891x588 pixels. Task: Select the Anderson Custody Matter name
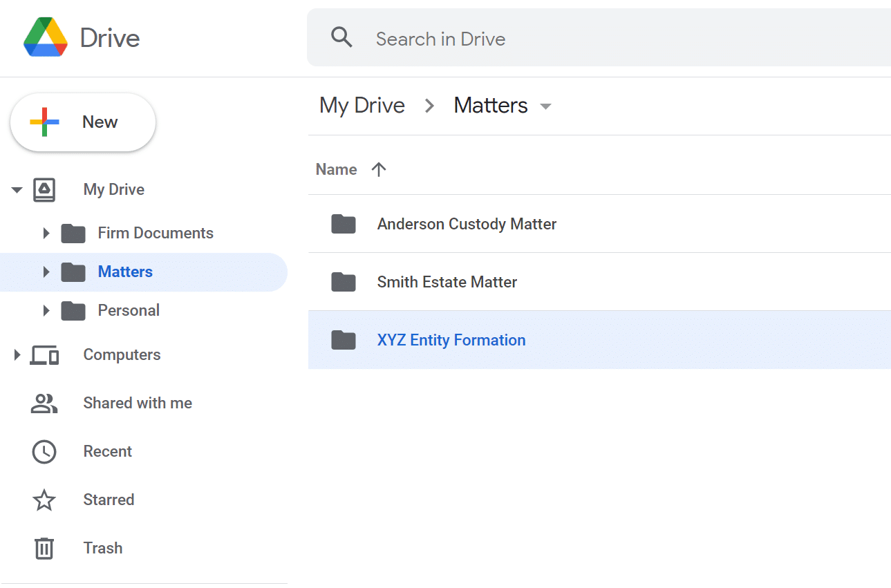coord(467,225)
